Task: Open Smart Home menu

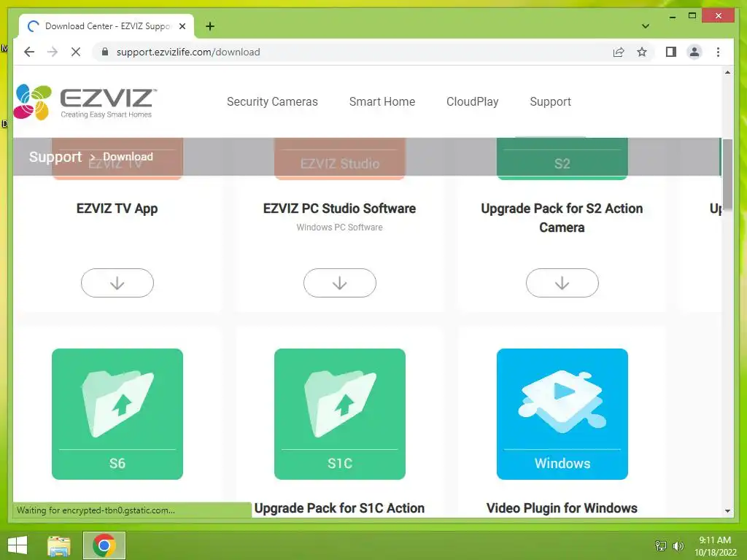Action: pyautogui.click(x=382, y=101)
